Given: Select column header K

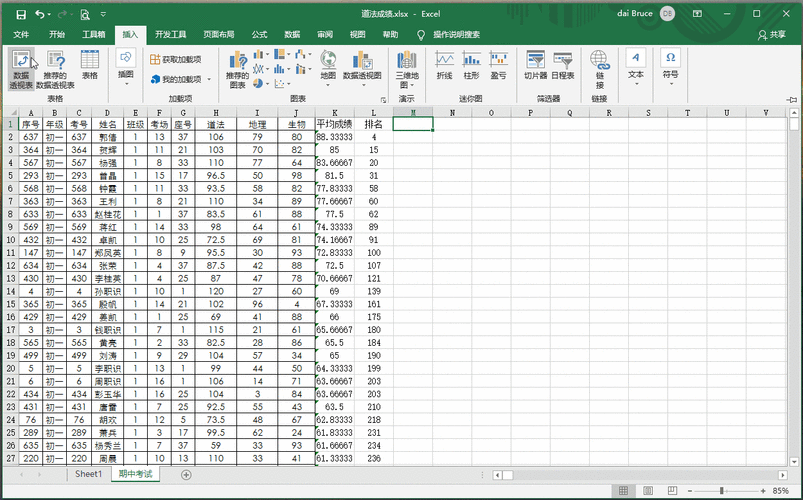Looking at the screenshot, I should (334, 113).
